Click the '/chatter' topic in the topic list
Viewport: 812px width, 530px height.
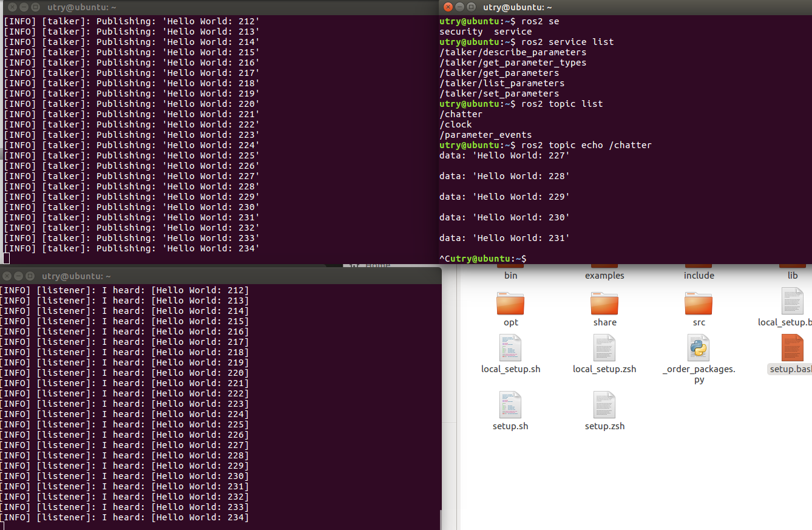461,114
